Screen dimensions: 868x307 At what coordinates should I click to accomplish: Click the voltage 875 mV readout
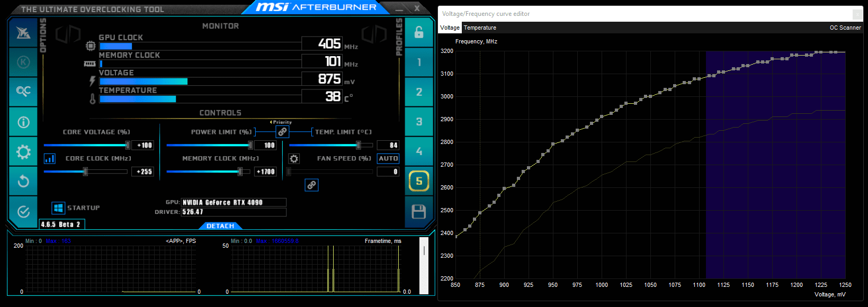[322, 79]
